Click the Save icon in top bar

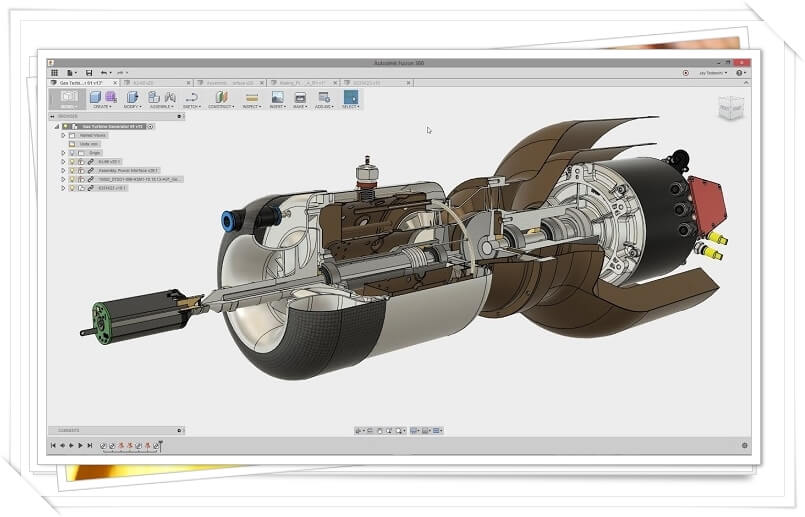pos(89,72)
